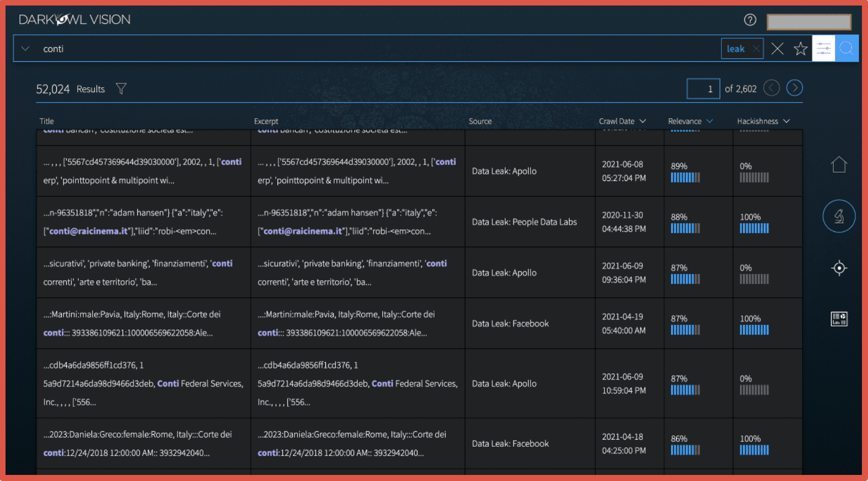This screenshot has width=868, height=481.
Task: Click the 2021-06-09 09:36:04 PM crawl date
Action: [624, 272]
